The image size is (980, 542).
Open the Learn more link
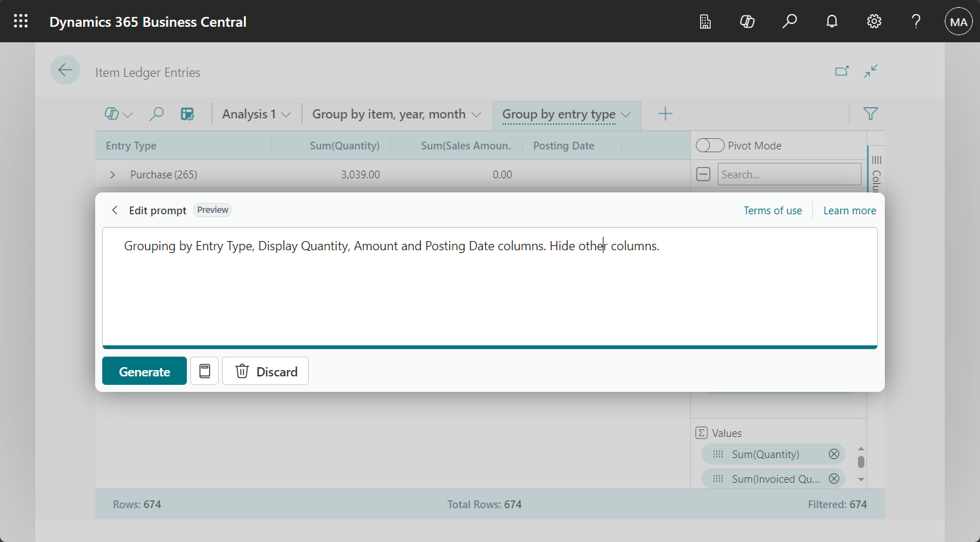850,210
